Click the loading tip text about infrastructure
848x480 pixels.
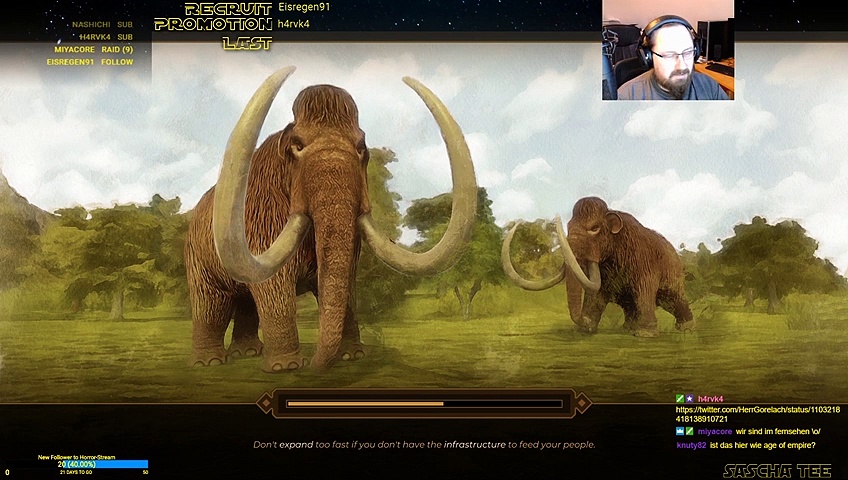coord(424,444)
